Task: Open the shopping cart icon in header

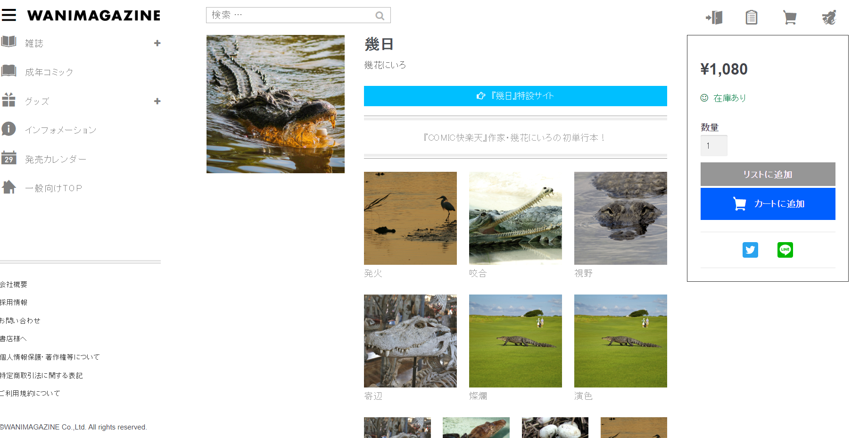Action: pyautogui.click(x=790, y=17)
